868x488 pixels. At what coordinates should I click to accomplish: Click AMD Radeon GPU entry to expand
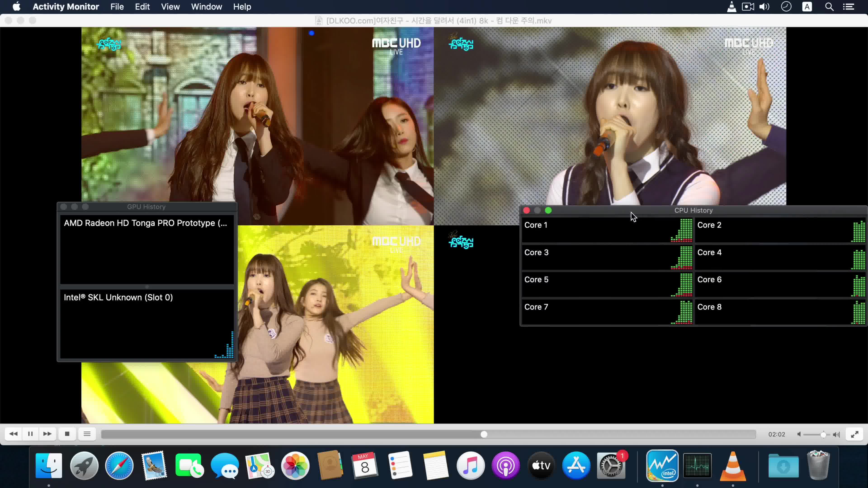(x=146, y=223)
